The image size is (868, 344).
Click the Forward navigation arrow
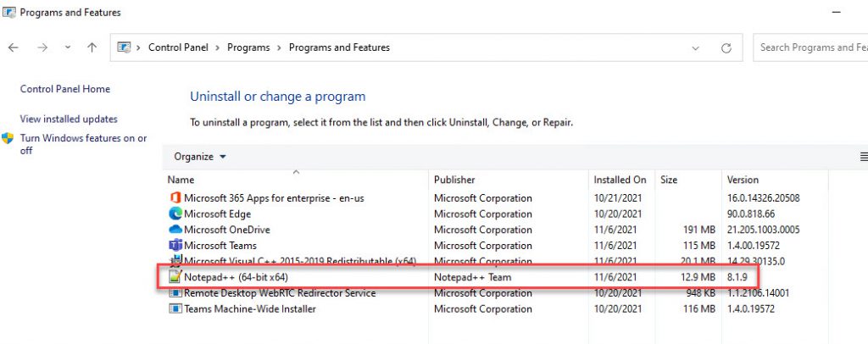[42, 47]
